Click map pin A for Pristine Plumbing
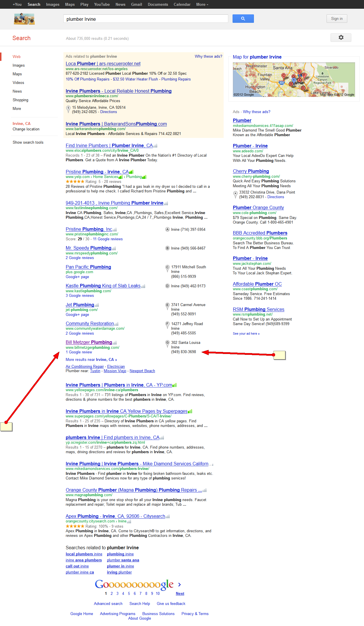Viewport: 364px width, 626px height. pos(167,230)
